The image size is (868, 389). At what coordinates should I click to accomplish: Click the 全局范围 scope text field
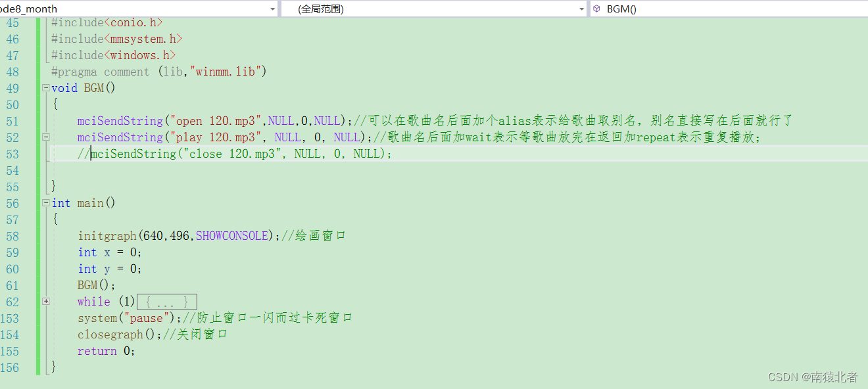tap(321, 9)
